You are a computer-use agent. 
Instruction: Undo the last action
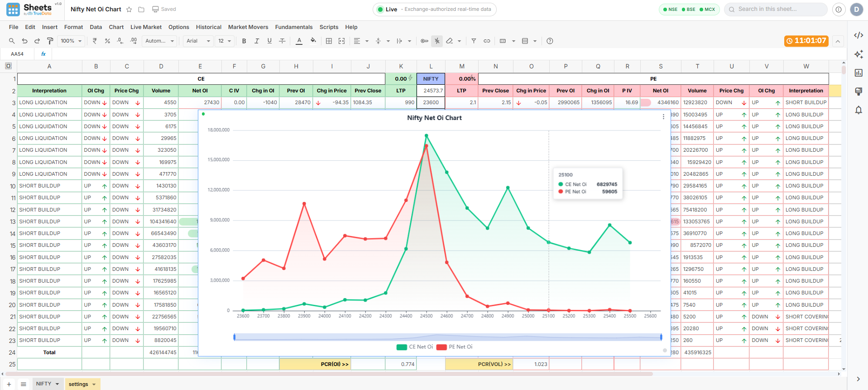24,41
